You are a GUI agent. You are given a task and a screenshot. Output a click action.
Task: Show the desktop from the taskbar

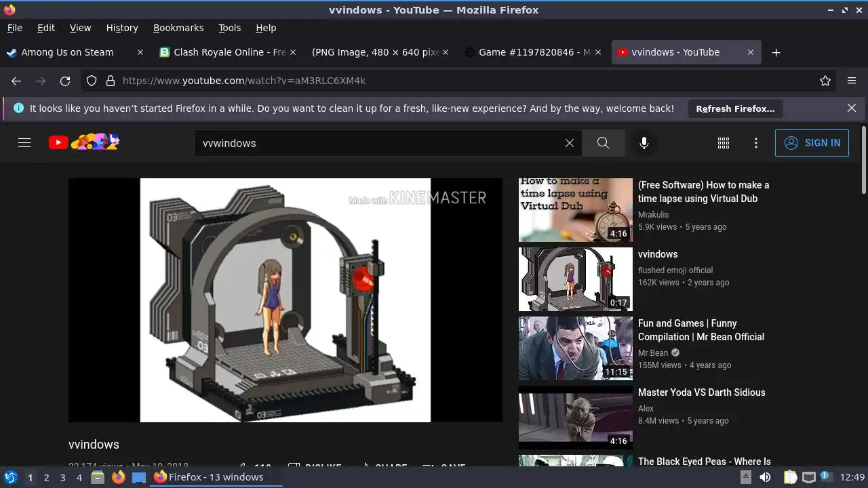click(x=139, y=477)
